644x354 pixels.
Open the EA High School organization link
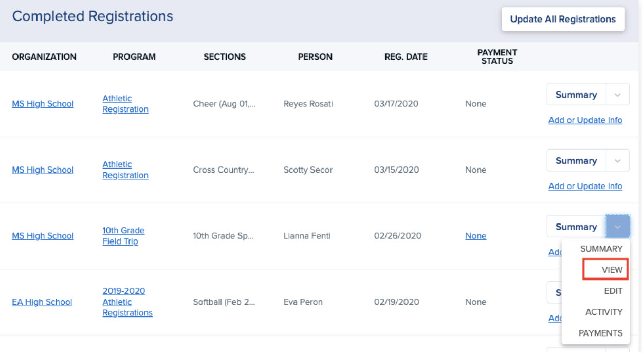pyautogui.click(x=42, y=302)
